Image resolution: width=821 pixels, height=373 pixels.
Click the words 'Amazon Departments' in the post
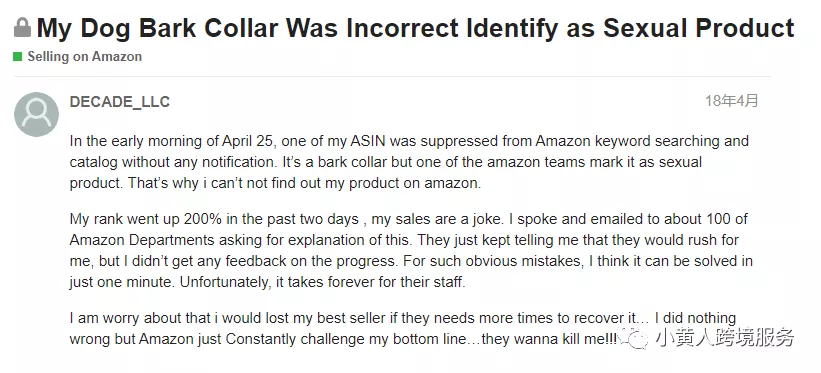pos(142,240)
